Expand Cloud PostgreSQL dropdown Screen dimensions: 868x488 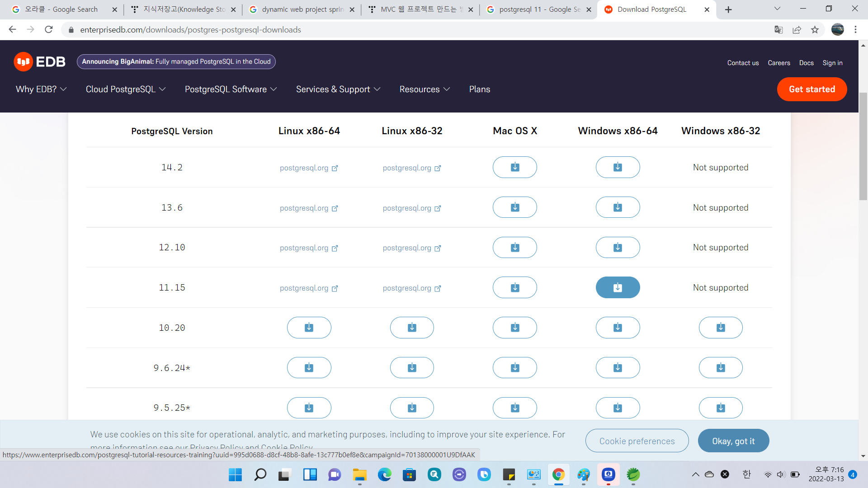(x=126, y=89)
